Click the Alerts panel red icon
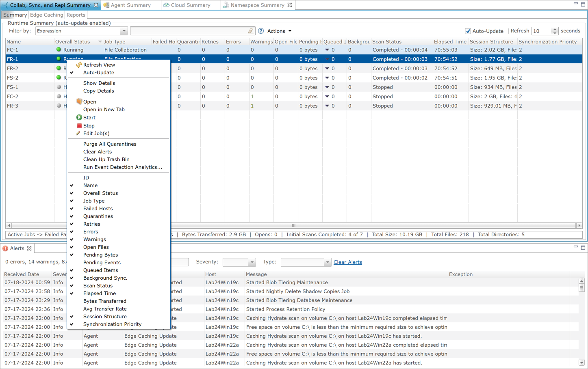This screenshot has height=369, width=588. 5,248
